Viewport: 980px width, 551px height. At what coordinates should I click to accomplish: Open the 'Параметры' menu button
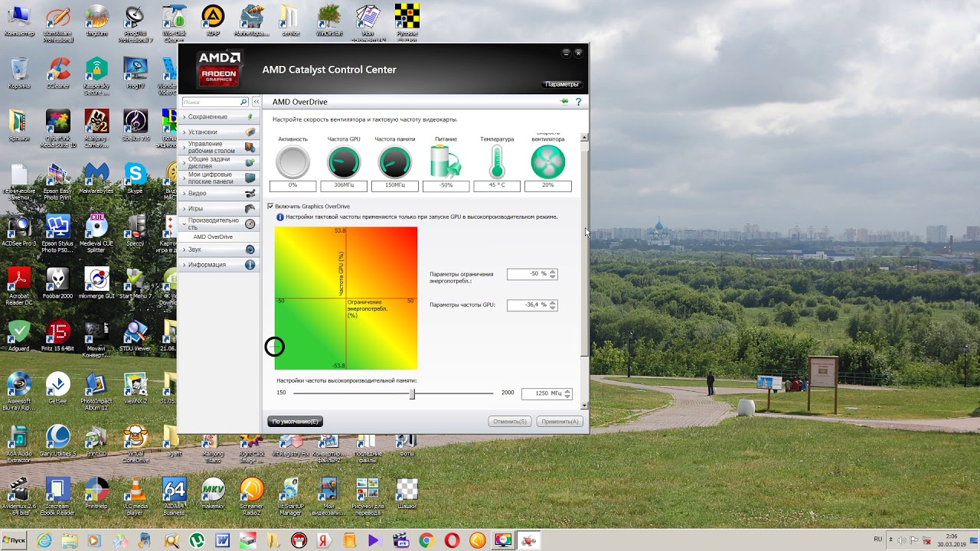coord(562,84)
